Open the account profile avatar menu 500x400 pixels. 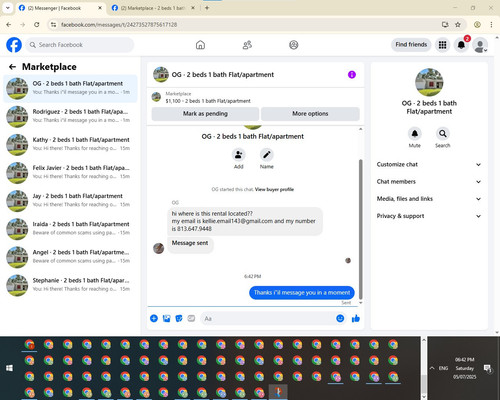[480, 45]
